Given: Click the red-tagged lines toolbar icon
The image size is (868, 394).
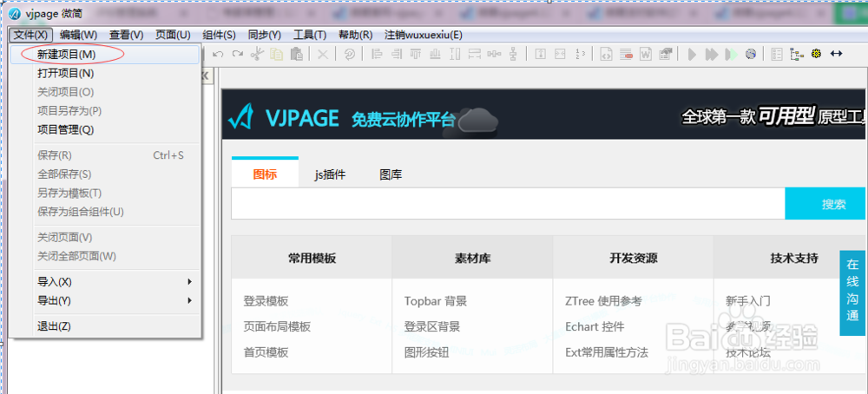Looking at the screenshot, I should (626, 54).
